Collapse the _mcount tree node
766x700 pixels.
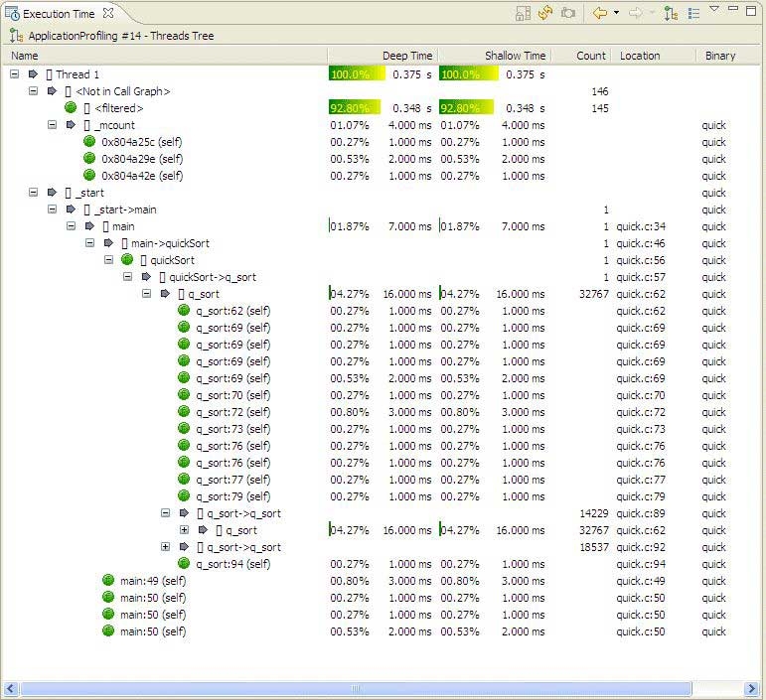pyautogui.click(x=53, y=125)
